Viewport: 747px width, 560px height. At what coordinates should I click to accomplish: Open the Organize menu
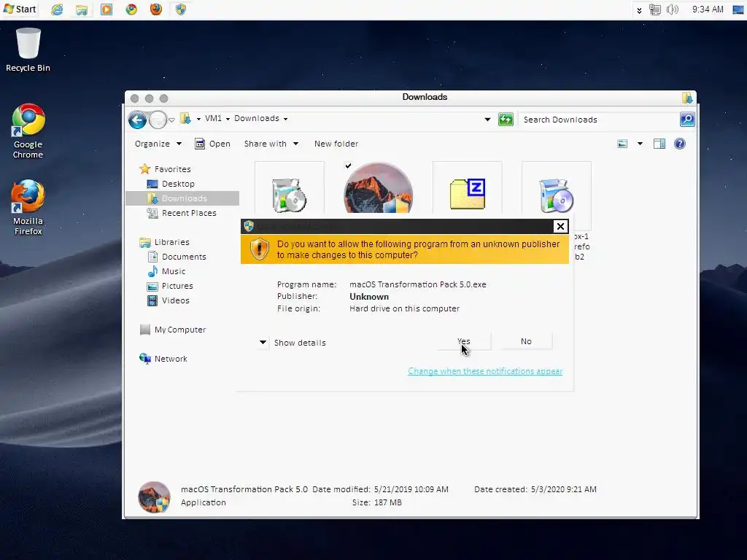(158, 144)
